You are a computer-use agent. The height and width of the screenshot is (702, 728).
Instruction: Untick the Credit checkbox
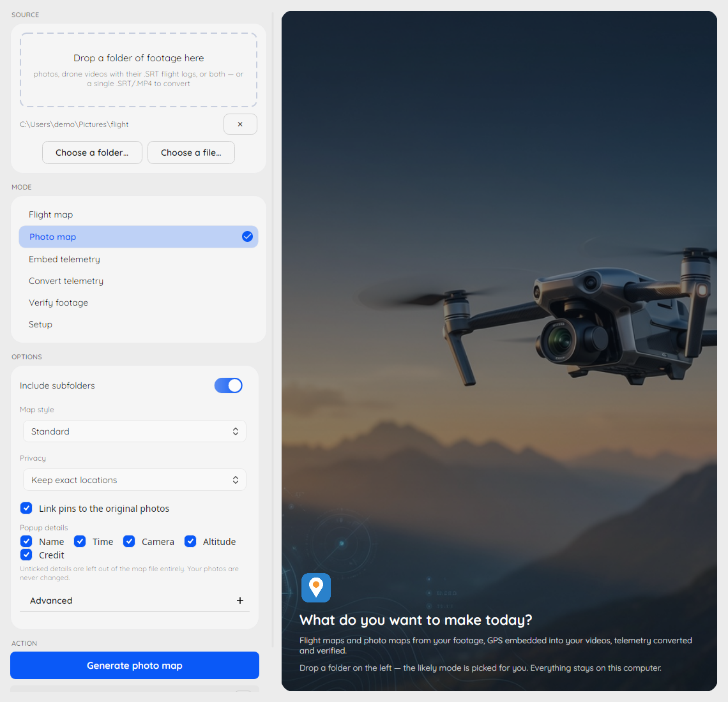[26, 555]
